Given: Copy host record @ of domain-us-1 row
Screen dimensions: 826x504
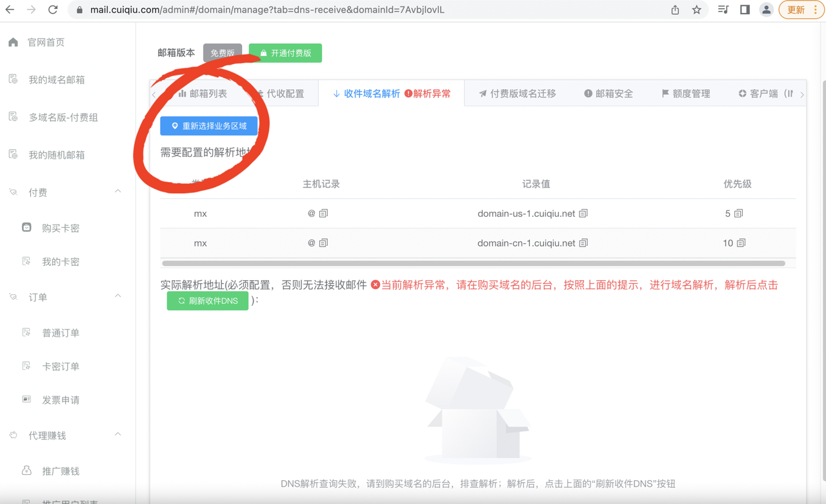Looking at the screenshot, I should coord(323,214).
